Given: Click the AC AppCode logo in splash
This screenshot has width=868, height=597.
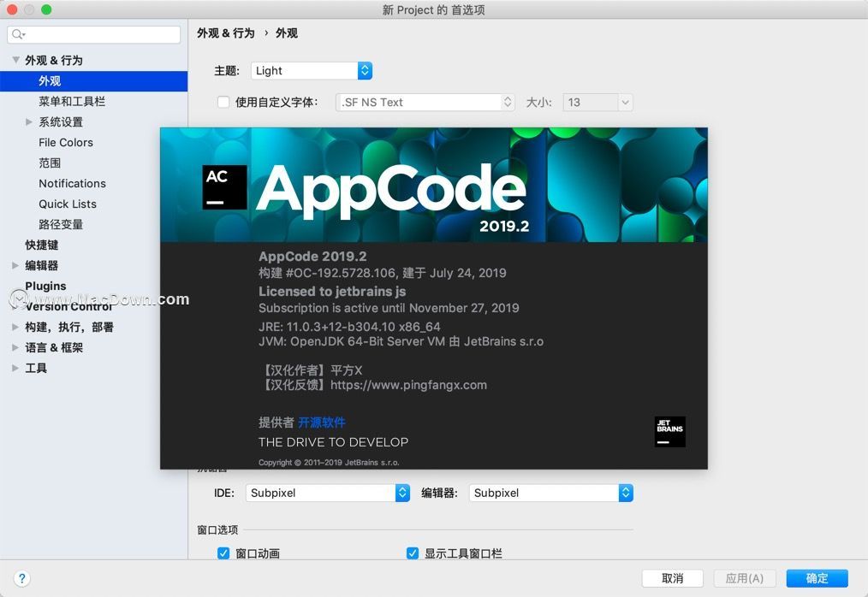Looking at the screenshot, I should [x=224, y=187].
